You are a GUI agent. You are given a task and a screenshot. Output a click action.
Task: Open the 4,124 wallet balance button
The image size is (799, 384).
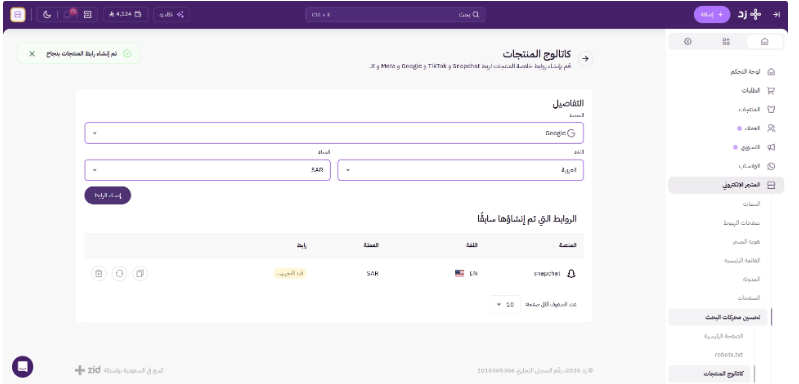point(125,15)
